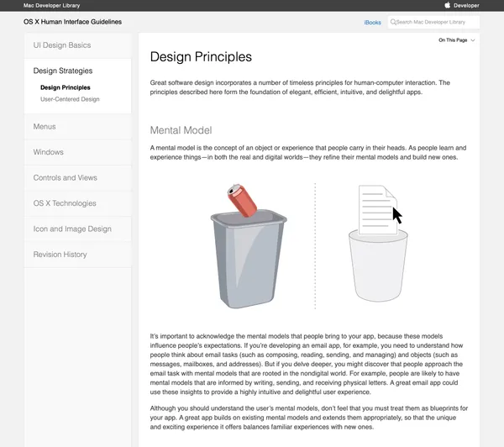Open User-Centered Design in the sidebar

coord(70,99)
